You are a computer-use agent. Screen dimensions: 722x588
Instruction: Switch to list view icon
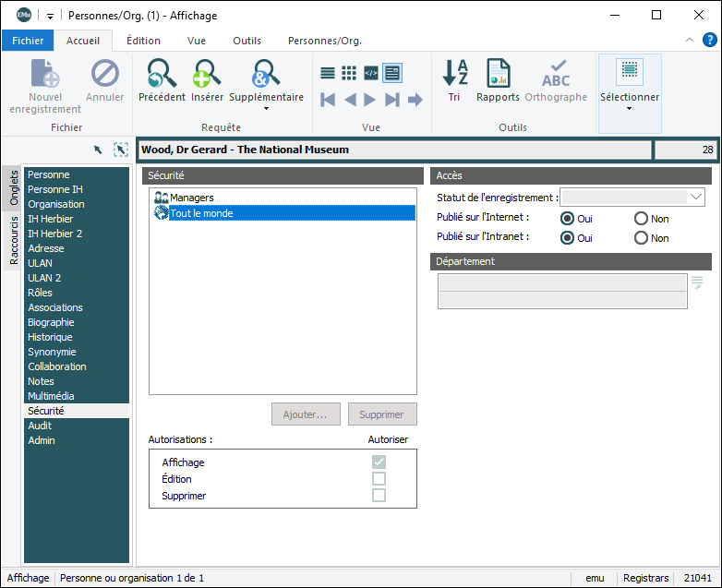click(x=328, y=73)
